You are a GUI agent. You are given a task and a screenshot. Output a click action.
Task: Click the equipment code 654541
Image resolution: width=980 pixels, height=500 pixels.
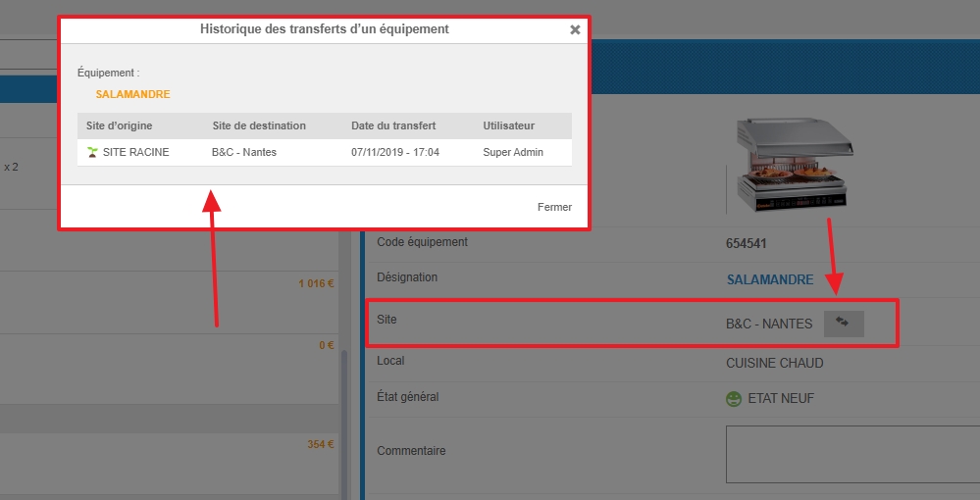[746, 244]
